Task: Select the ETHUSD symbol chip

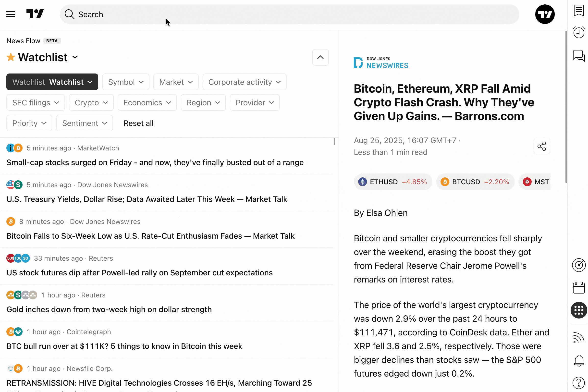Action: [393, 182]
